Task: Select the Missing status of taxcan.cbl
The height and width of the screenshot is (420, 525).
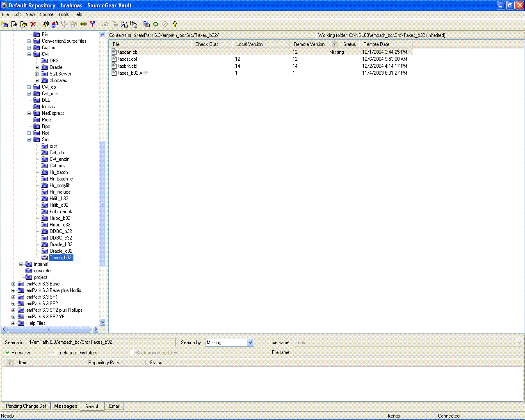Action: click(337, 52)
